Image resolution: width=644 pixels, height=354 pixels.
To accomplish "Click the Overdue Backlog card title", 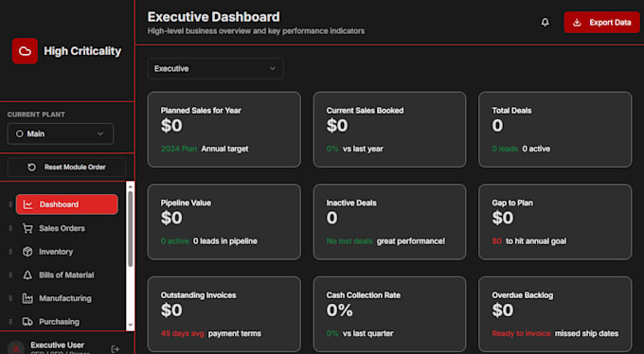I will (x=523, y=295).
